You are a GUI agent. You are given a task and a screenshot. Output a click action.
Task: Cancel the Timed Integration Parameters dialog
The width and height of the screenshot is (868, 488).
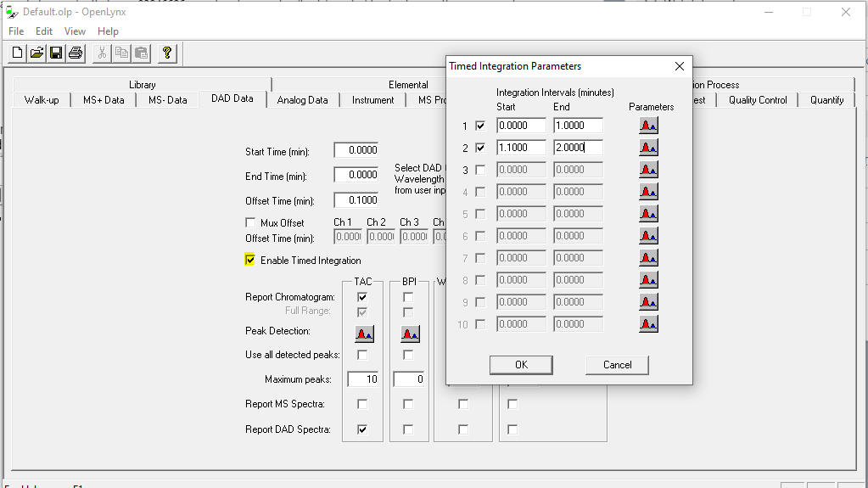(x=617, y=365)
